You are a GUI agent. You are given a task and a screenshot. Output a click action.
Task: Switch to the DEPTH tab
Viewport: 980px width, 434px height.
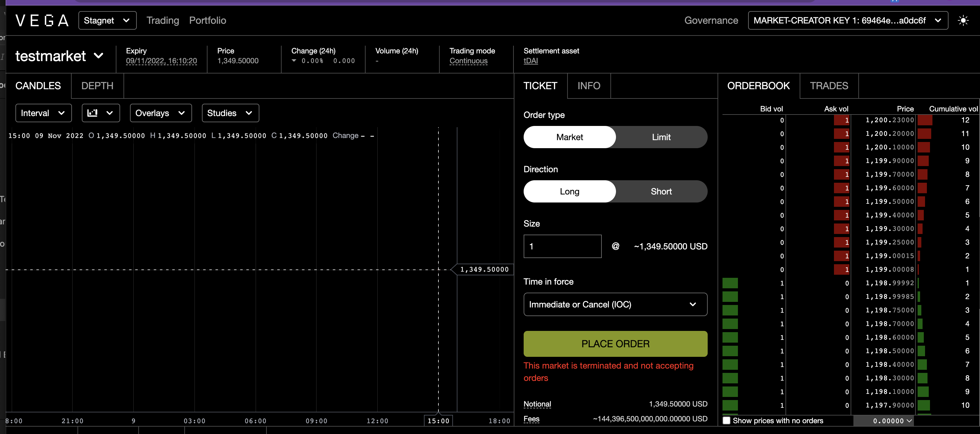[x=97, y=86]
